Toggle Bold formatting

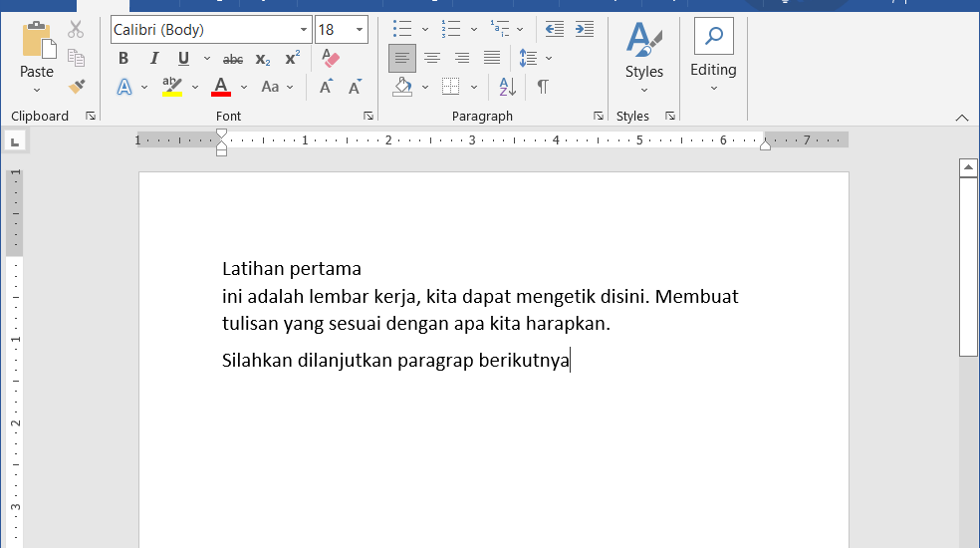pos(123,58)
